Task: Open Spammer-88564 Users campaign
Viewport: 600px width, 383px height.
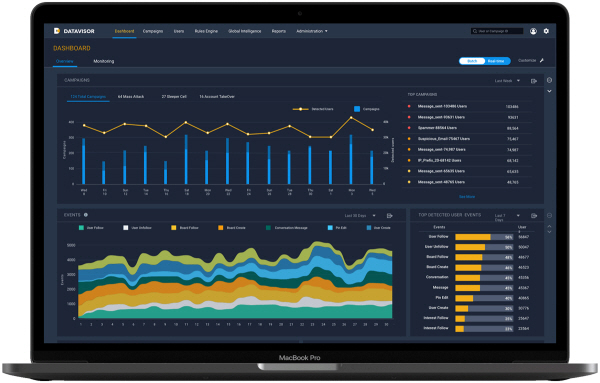Action: [x=437, y=128]
